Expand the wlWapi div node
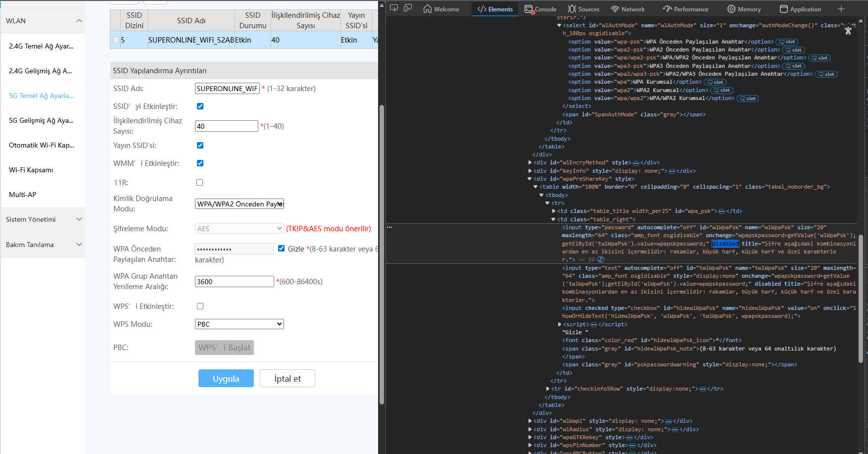The image size is (868, 454). (x=530, y=421)
